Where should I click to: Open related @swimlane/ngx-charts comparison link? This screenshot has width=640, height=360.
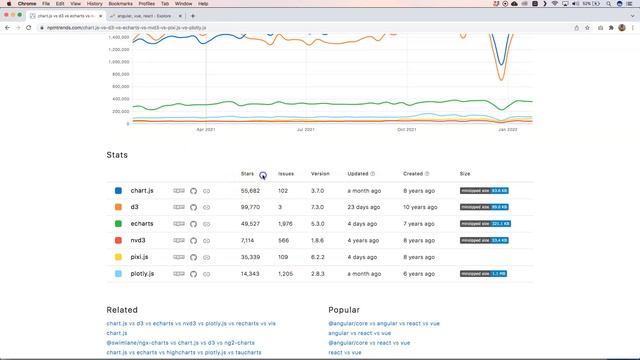pyautogui.click(x=180, y=343)
